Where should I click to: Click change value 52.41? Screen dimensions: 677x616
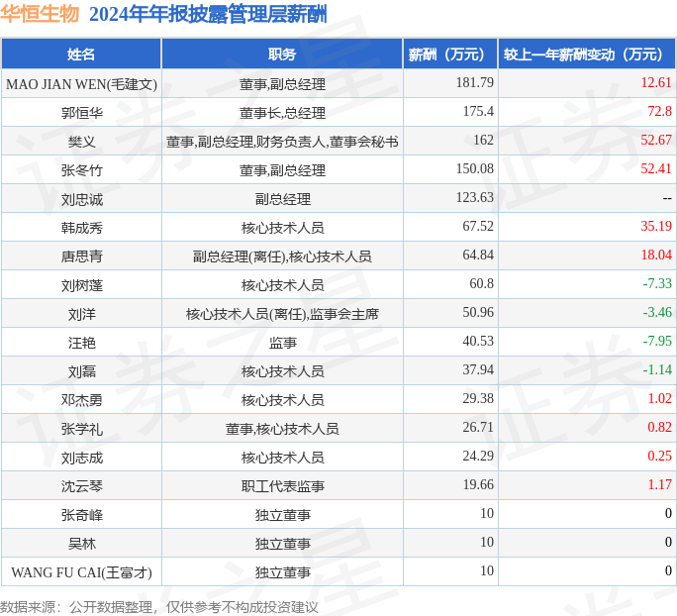coord(656,169)
